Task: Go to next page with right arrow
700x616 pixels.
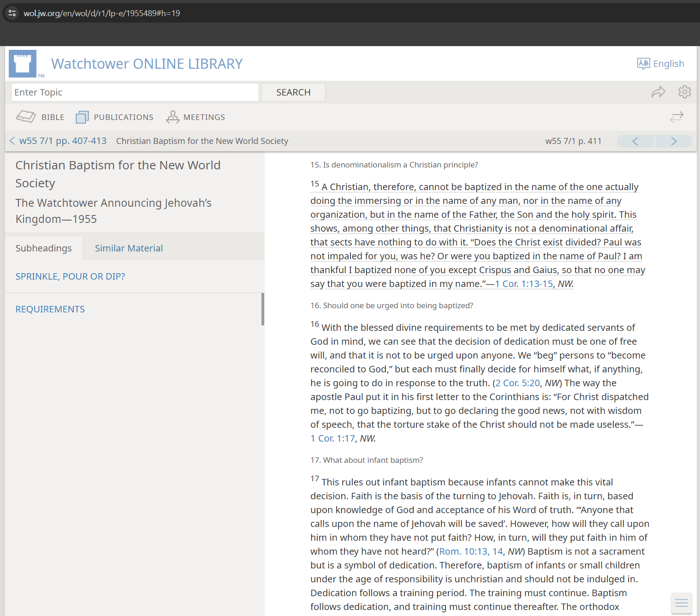Action: click(674, 141)
